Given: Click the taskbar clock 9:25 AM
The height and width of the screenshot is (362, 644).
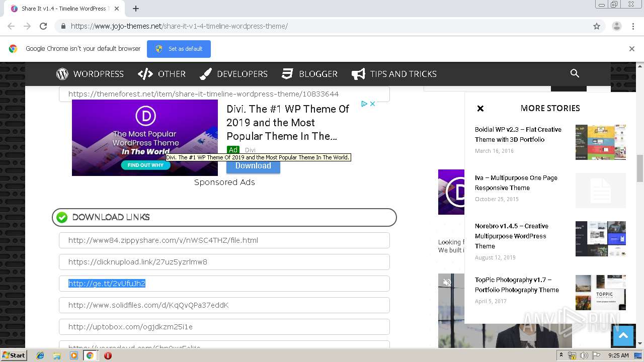Looking at the screenshot, I should pos(618,355).
